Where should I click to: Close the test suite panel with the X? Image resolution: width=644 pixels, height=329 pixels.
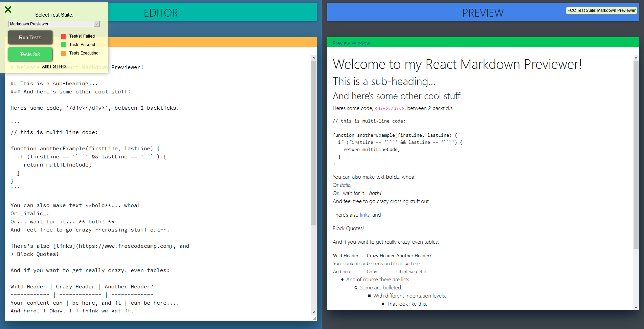8,9
